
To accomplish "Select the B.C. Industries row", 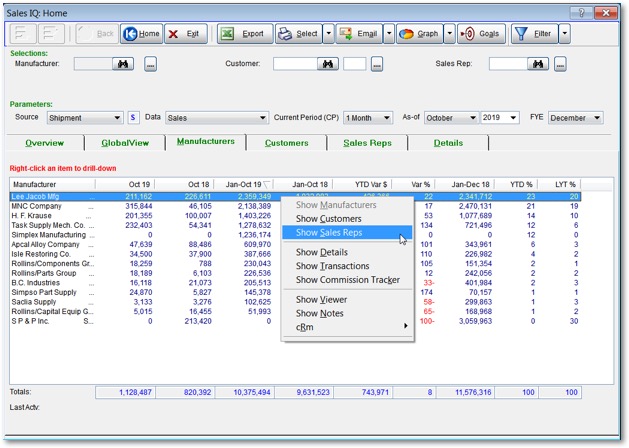I will click(295, 283).
